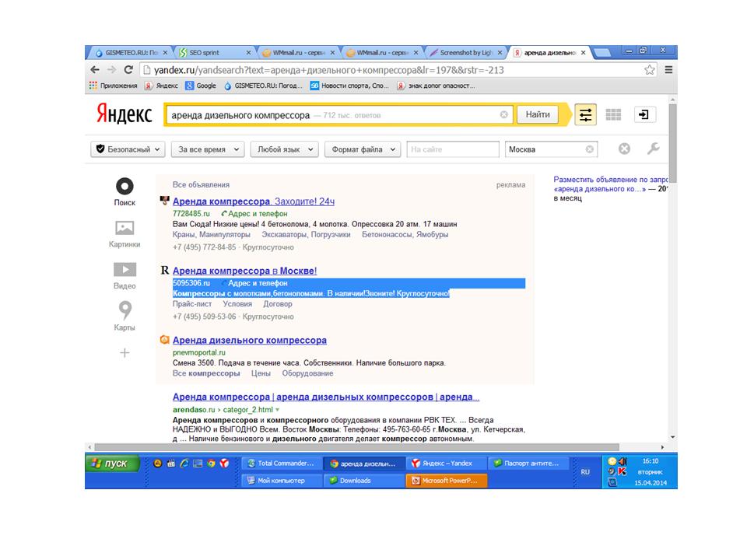Open the Приложения apps shortcut in the bookmarks bar
This screenshot has width=747, height=560.
(114, 86)
